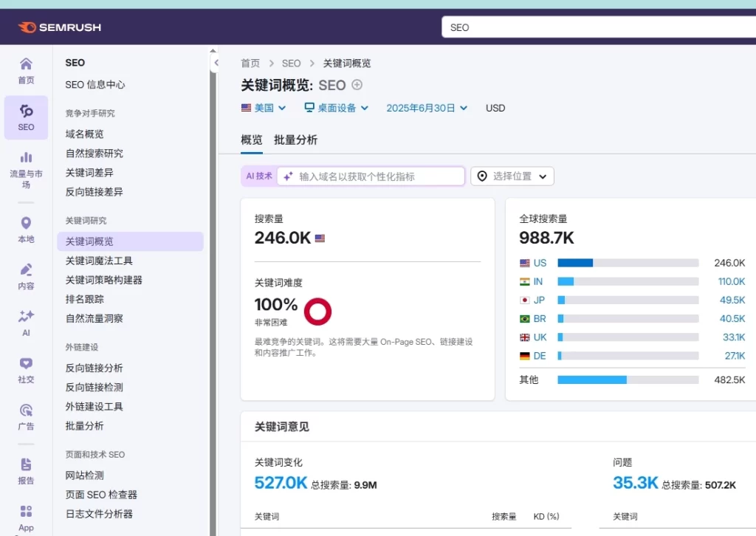Screen dimensions: 756x536
Task: Click the UK country link in global volume
Action: pos(540,337)
